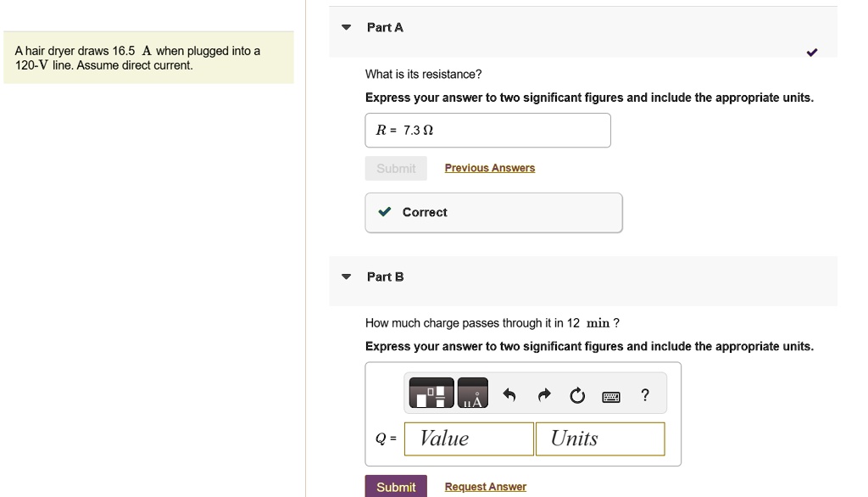
Task: Click the Correct feedback check icon
Action: 385,212
